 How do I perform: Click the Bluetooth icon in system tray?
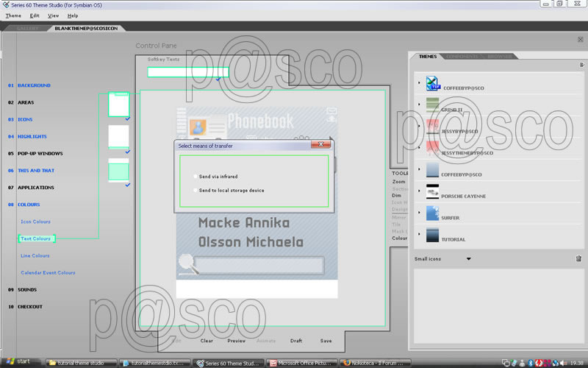pos(531,363)
